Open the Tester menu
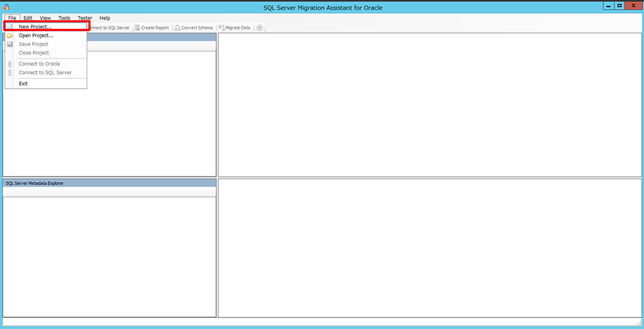 point(85,18)
